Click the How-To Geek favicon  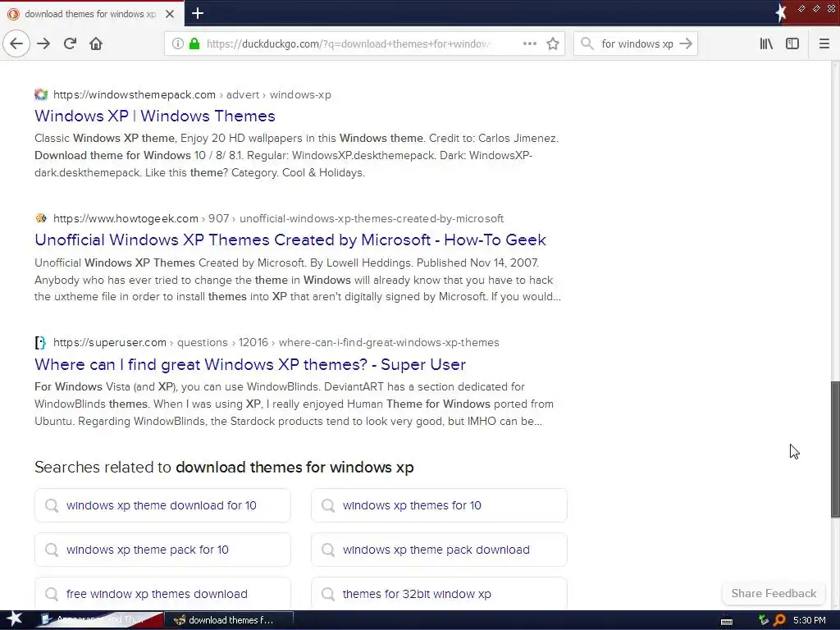tap(41, 218)
